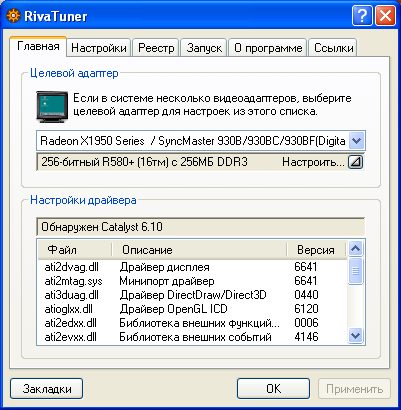
Task: Click the help question mark button
Action: [362, 16]
